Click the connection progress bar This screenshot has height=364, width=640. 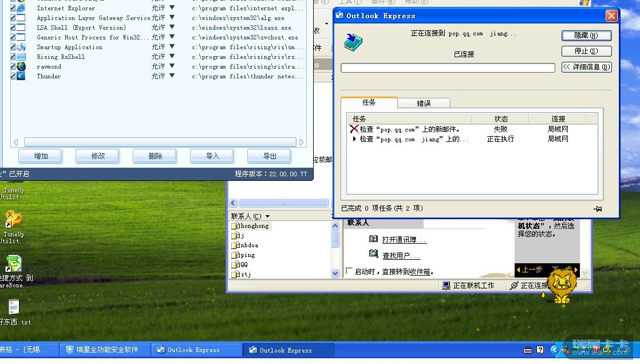click(448, 68)
